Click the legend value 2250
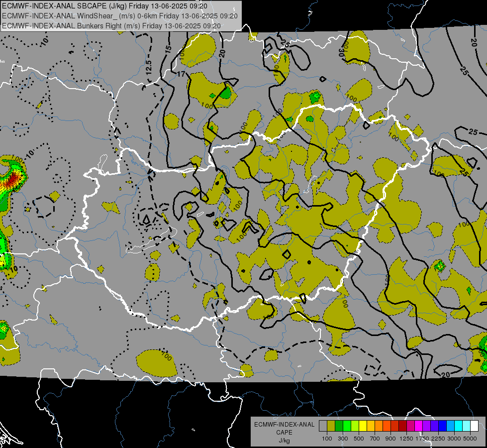The image size is (487, 448). tap(439, 439)
